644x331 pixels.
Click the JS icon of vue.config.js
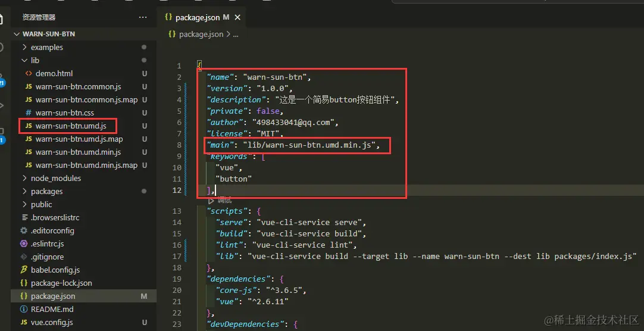coord(24,323)
